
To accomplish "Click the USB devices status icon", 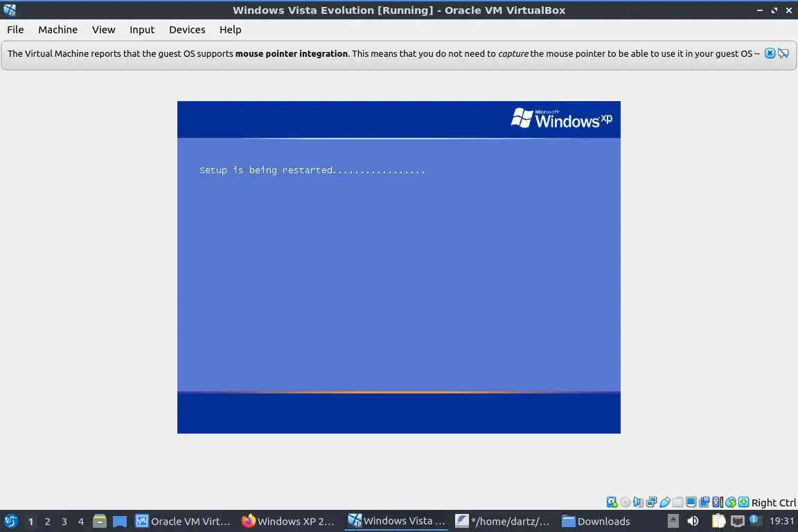I will 665,502.
